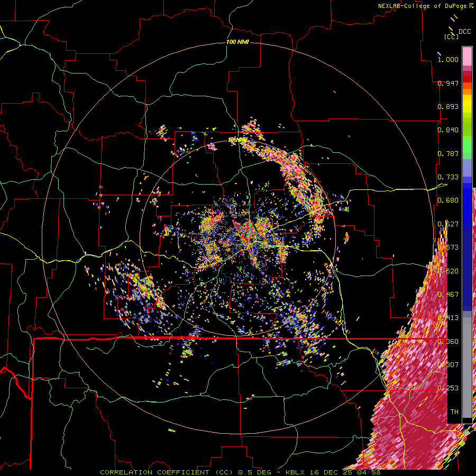
Task: Click the TH threshold label on the color scale
Action: [454, 412]
